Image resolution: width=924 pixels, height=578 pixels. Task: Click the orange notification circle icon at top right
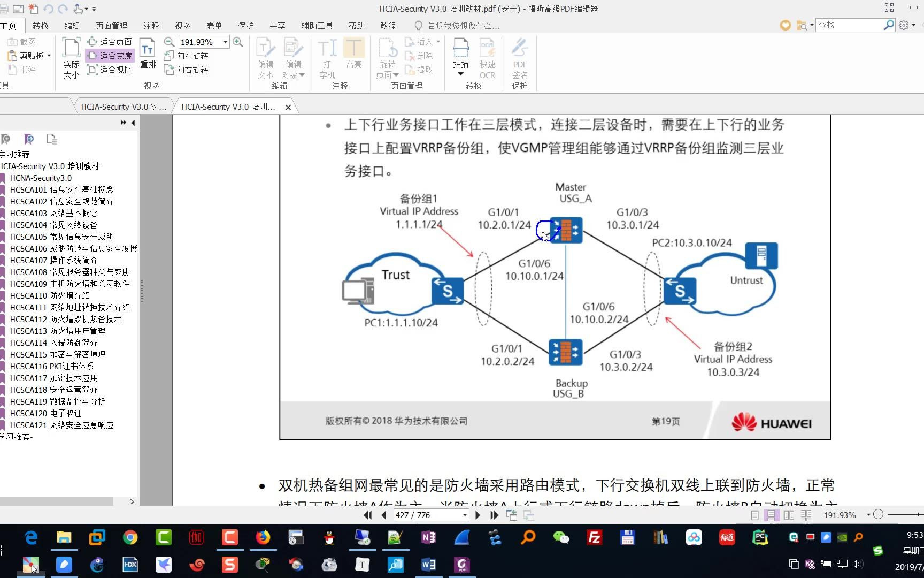click(785, 25)
